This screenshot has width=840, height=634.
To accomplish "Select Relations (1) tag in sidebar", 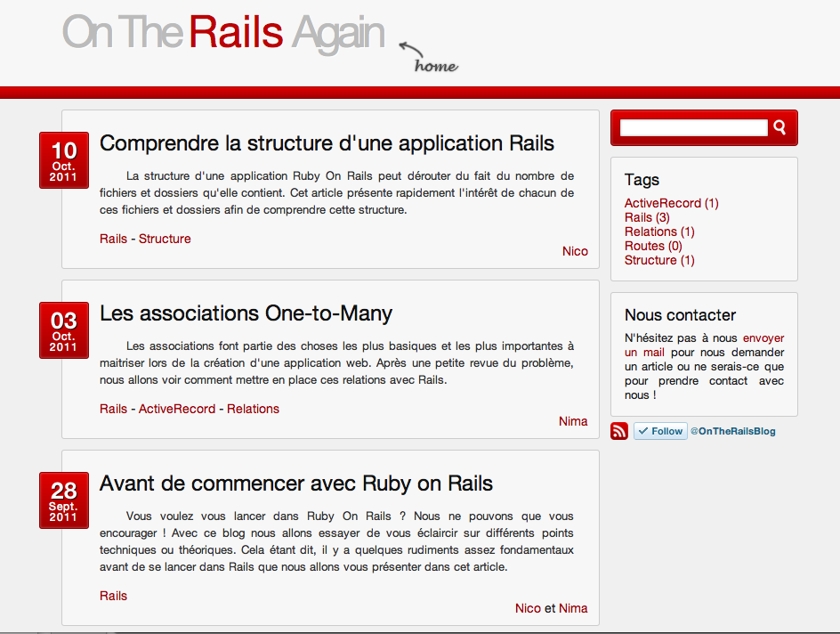I will pos(659,232).
